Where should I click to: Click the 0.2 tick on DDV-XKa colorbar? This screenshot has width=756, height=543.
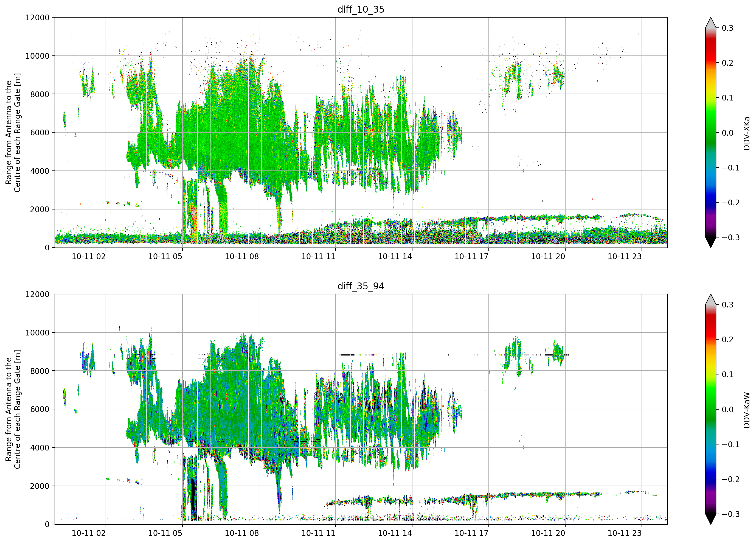728,63
